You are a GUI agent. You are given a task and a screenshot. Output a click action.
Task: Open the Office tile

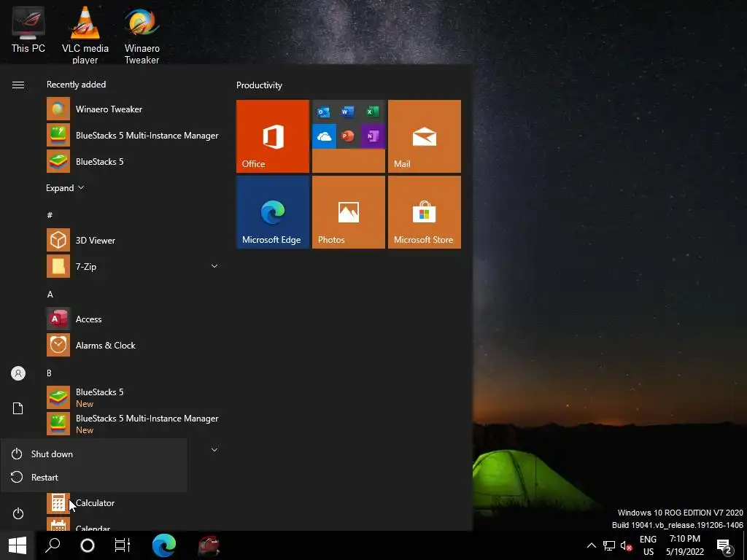click(x=273, y=136)
